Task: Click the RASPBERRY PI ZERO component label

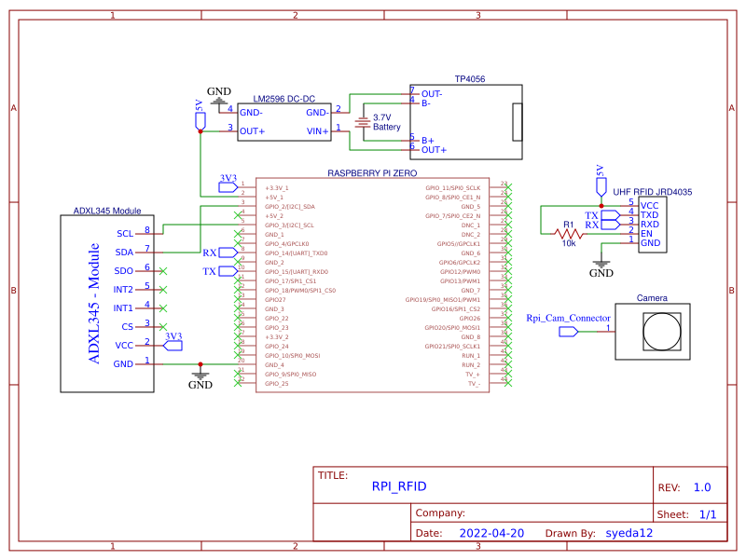Action: tap(372, 173)
